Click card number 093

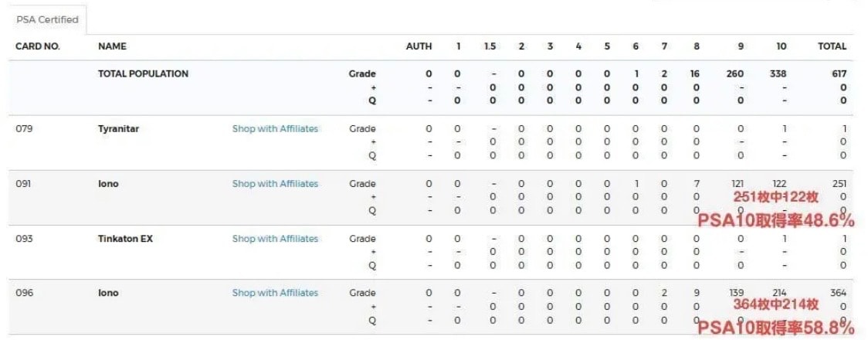point(25,239)
